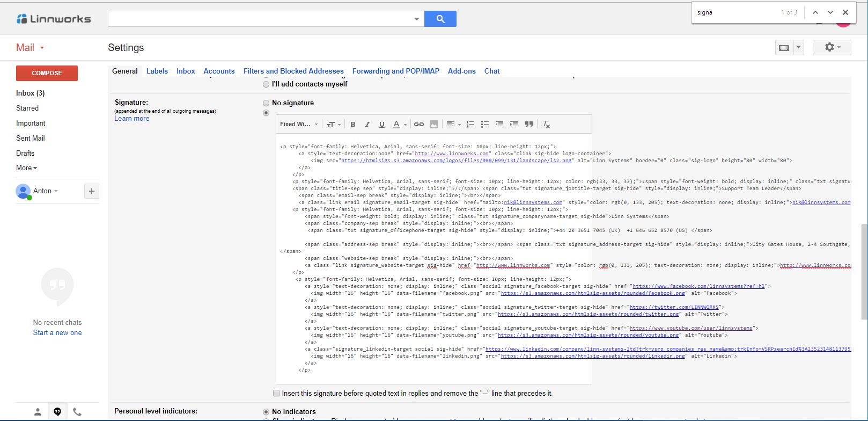This screenshot has width=868, height=421.
Task: Click Anton's profile avatar
Action: click(23, 191)
